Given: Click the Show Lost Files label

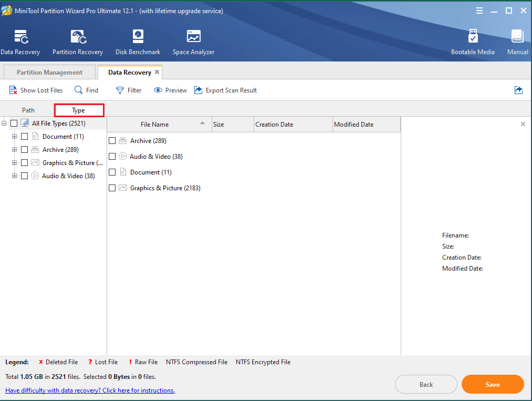Looking at the screenshot, I should (x=41, y=90).
